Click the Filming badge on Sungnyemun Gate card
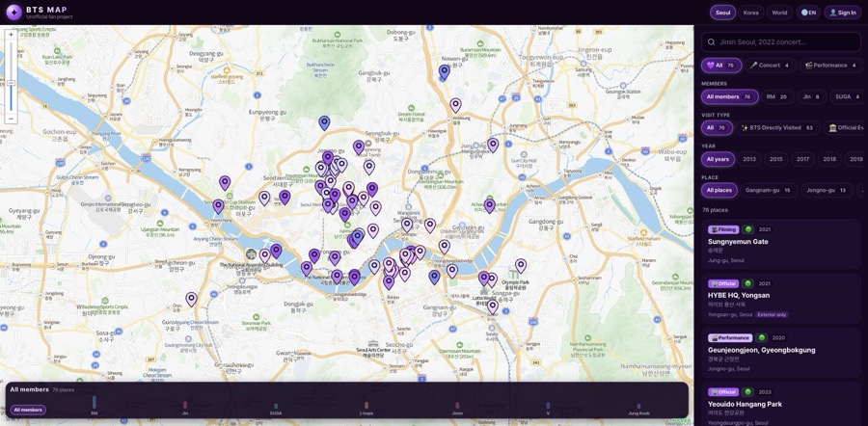 [723, 229]
